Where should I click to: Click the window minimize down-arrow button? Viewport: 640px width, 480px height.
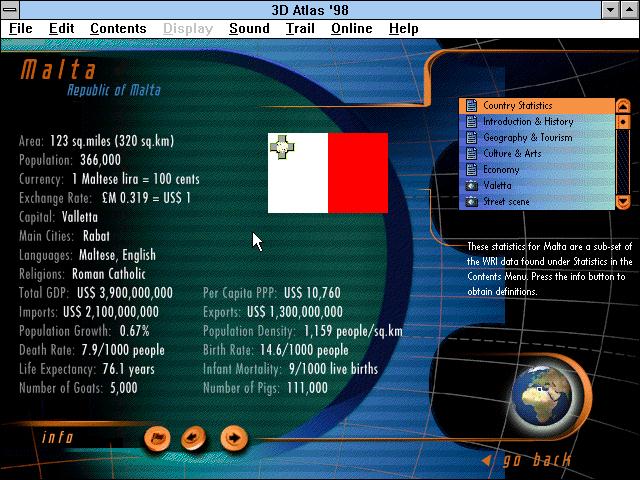[x=610, y=10]
